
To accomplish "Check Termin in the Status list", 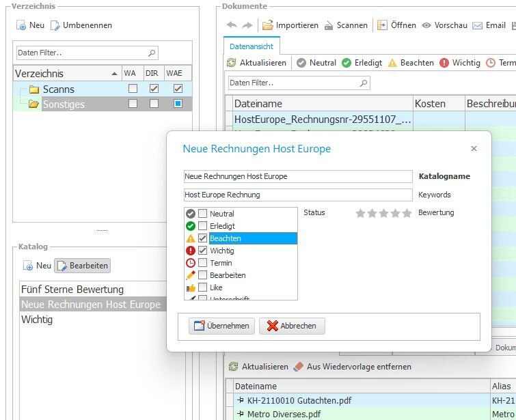I will tap(203, 262).
